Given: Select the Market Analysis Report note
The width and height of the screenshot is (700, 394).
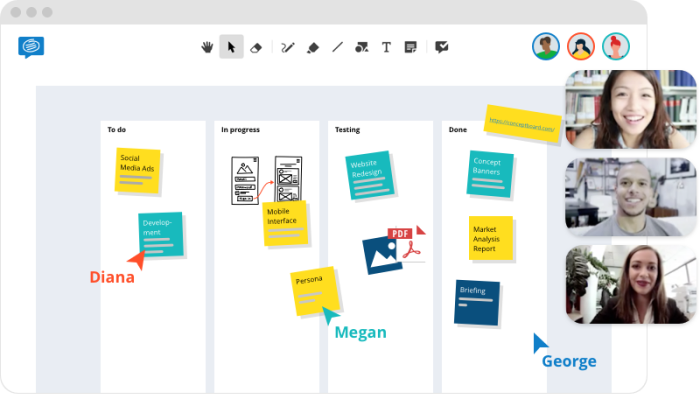Looking at the screenshot, I should coord(491,238).
